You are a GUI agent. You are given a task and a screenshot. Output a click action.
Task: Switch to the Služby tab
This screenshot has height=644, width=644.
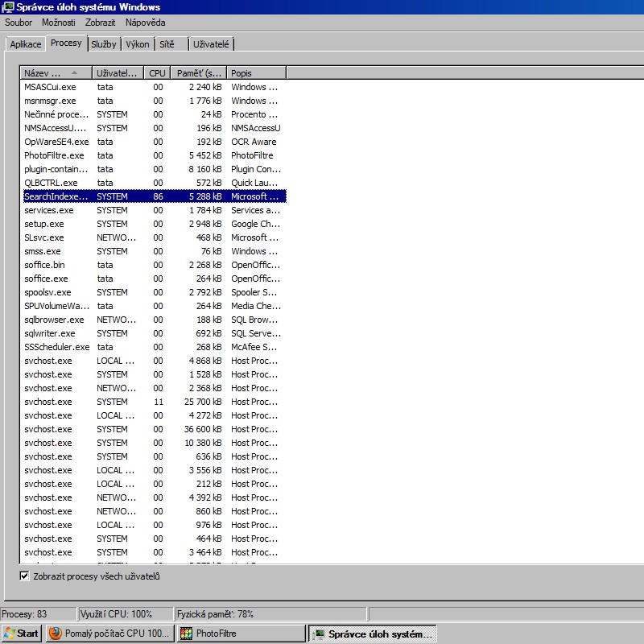coord(104,44)
